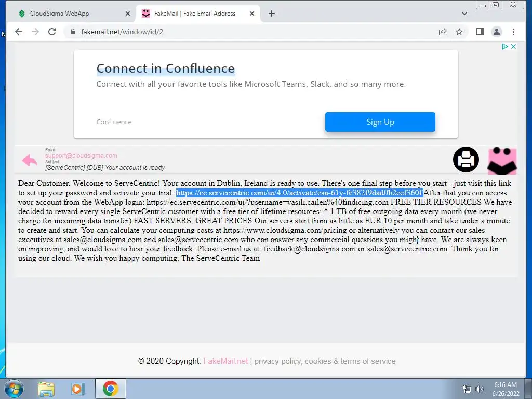The height and width of the screenshot is (399, 532).
Task: Print the email with printer icon
Action: pyautogui.click(x=466, y=159)
